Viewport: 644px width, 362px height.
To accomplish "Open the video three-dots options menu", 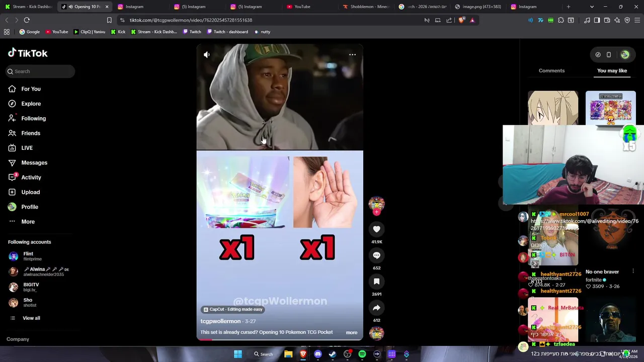I will click(352, 54).
